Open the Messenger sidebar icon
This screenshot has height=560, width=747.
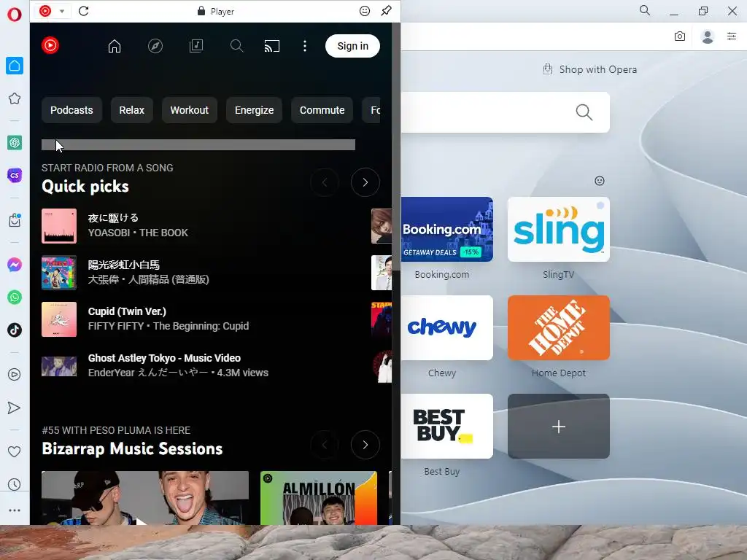pyautogui.click(x=15, y=265)
